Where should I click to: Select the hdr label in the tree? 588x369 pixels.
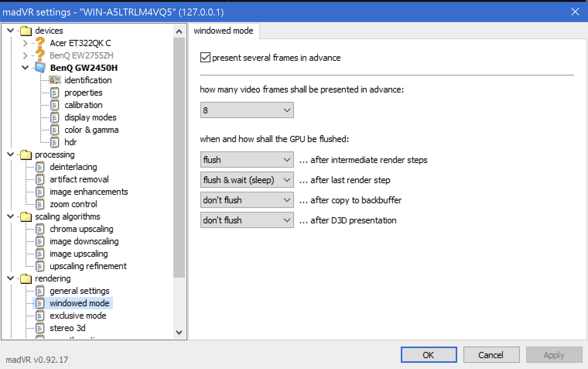70,142
